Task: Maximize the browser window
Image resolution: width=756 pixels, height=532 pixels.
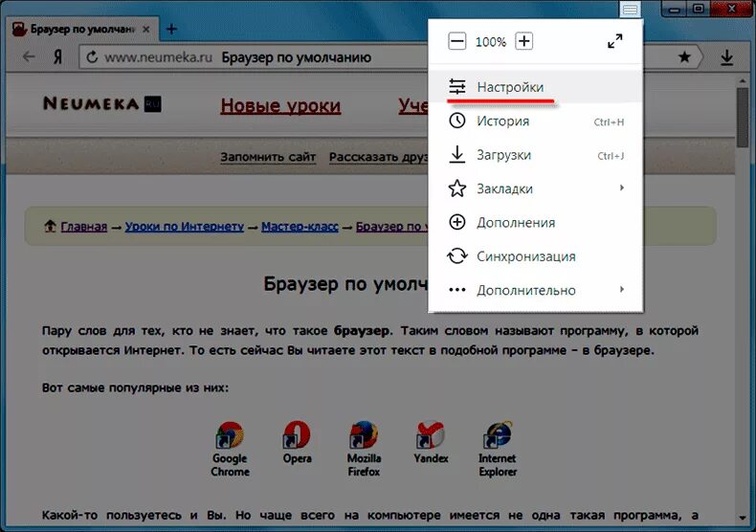Action: tap(699, 9)
